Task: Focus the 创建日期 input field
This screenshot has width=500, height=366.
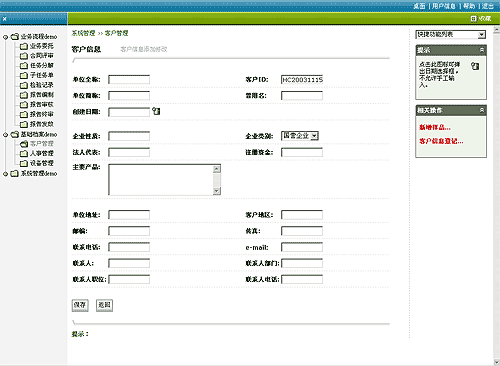Action: pos(129,112)
